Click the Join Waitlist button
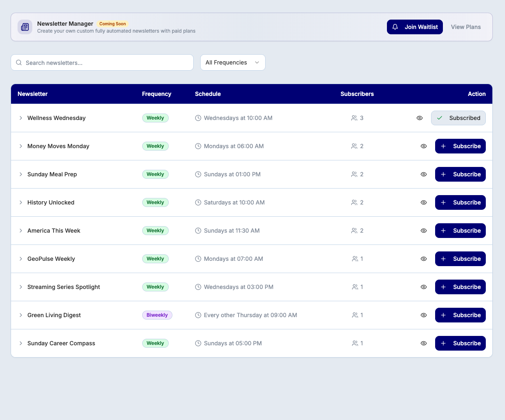This screenshot has width=505, height=420. (415, 27)
